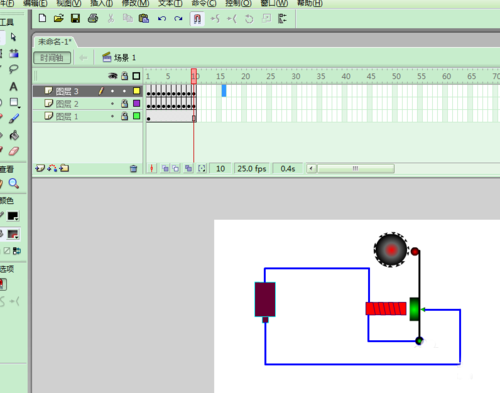Open the Modify Onion Markers dropdown
500x393 pixels.
coord(202,169)
